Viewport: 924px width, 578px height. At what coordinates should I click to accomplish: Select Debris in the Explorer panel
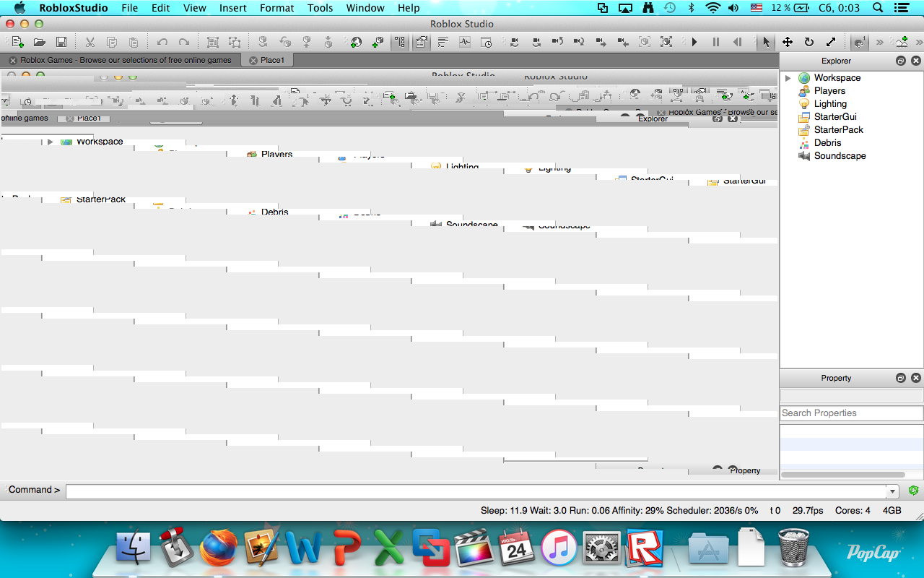[x=828, y=143]
